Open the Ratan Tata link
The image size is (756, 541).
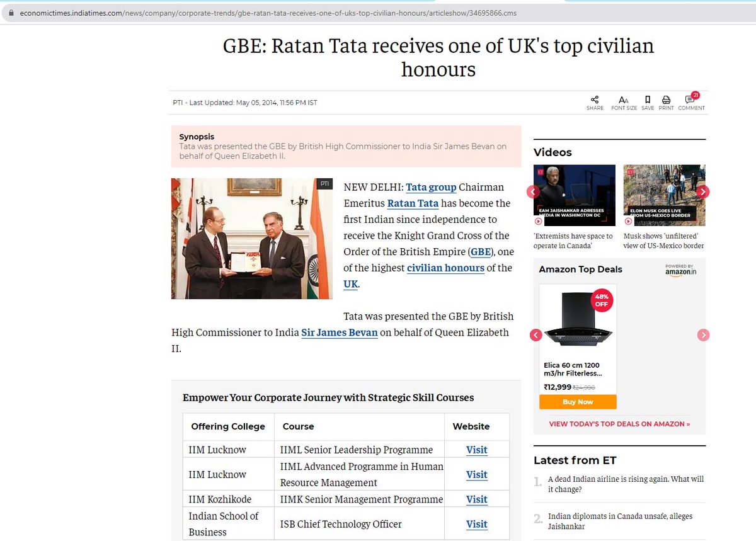tap(412, 203)
